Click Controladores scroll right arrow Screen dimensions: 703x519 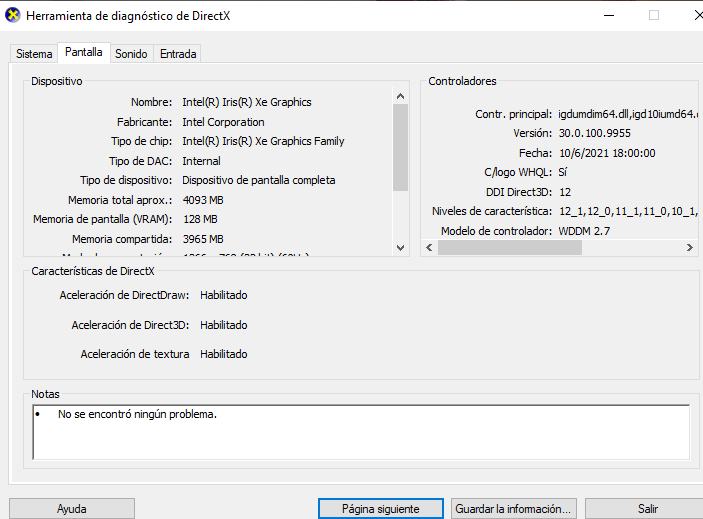click(x=690, y=247)
